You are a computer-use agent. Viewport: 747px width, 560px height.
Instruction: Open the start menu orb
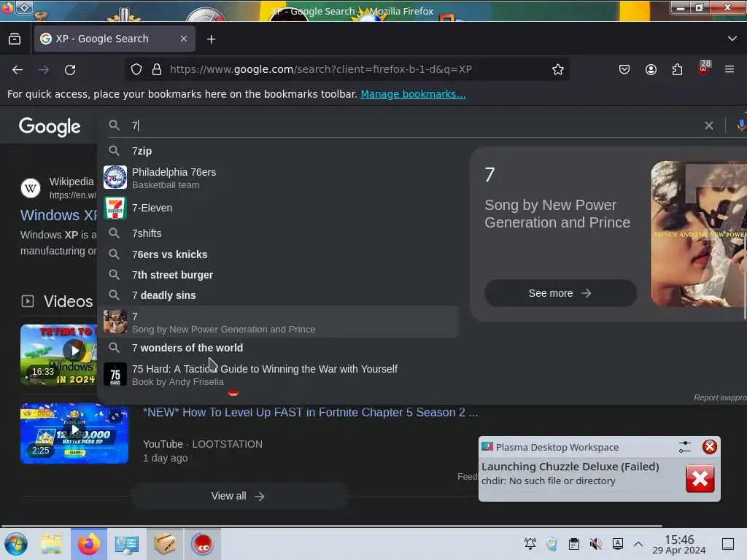[x=16, y=544]
